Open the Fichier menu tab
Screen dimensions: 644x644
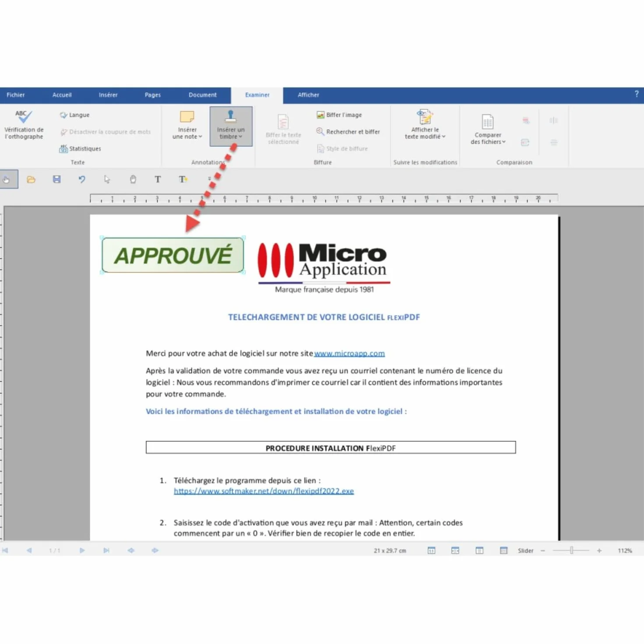point(16,95)
